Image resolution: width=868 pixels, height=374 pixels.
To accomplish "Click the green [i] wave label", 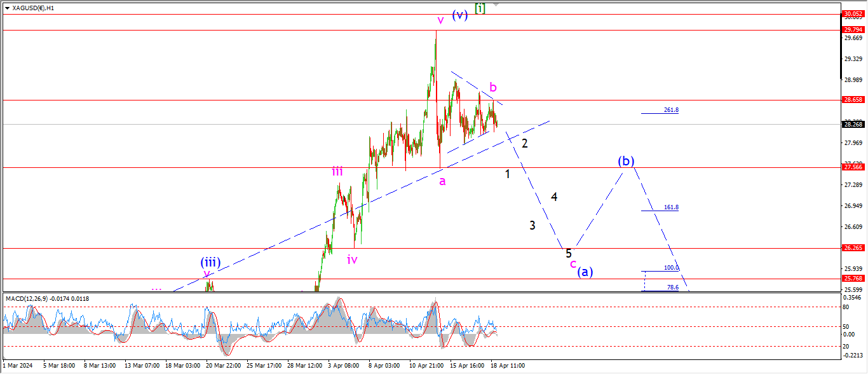I will tap(480, 9).
